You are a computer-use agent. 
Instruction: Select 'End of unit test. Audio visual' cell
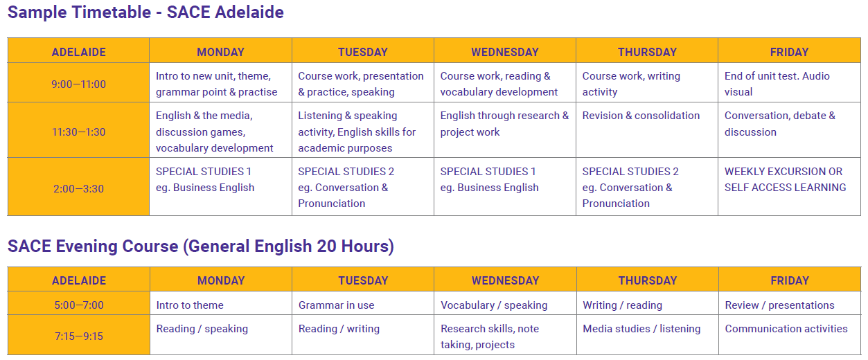pyautogui.click(x=777, y=84)
